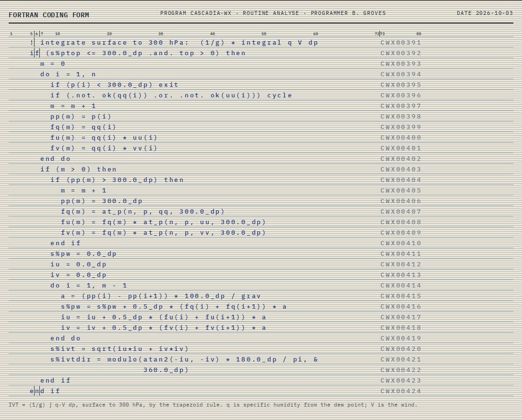This screenshot has height=420, width=522.
Task: Select line 'fq(m) = at_p(n, p, qq, 300.0_dp)'
Action: (x=143, y=212)
